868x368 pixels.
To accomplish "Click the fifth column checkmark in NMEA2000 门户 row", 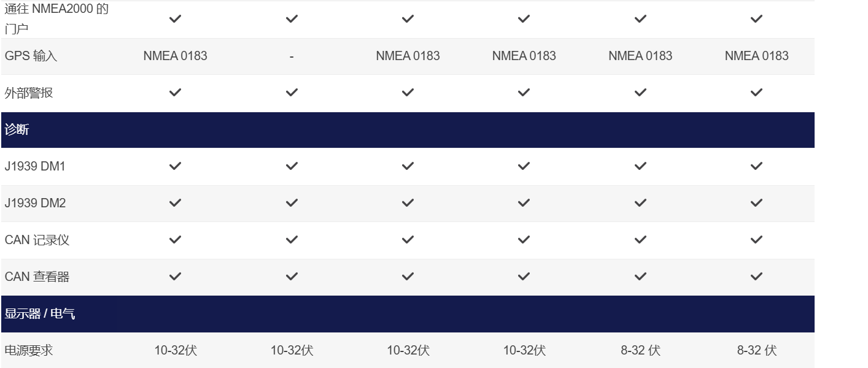I will (640, 19).
